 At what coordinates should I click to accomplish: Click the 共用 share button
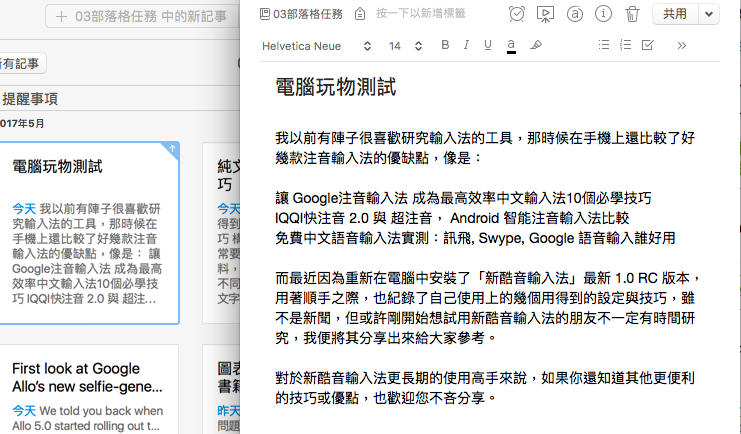(x=675, y=14)
